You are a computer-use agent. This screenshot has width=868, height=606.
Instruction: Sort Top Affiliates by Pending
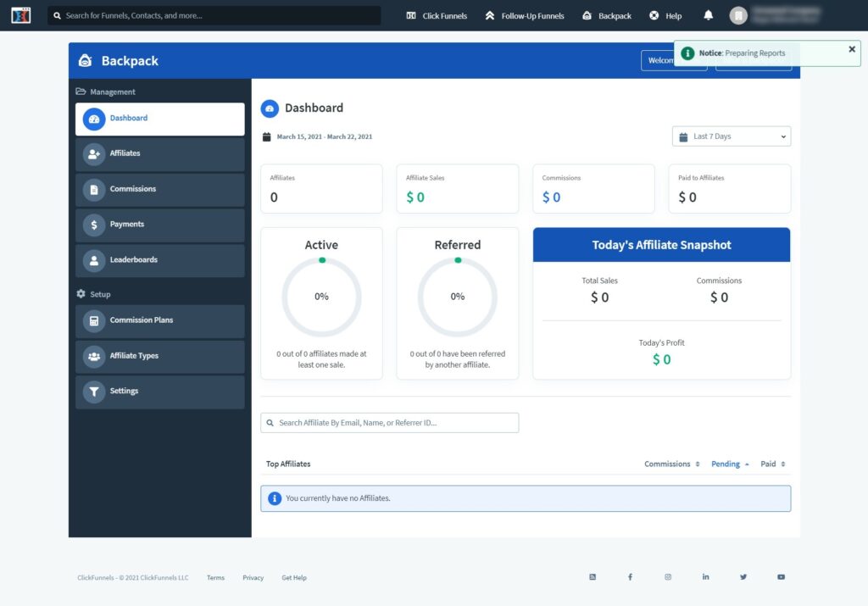coord(730,464)
